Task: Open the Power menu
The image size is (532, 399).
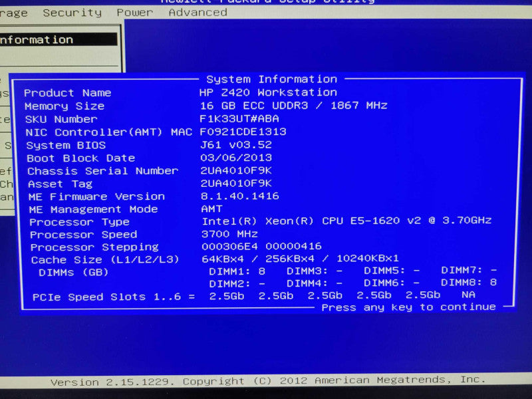Action: point(135,13)
